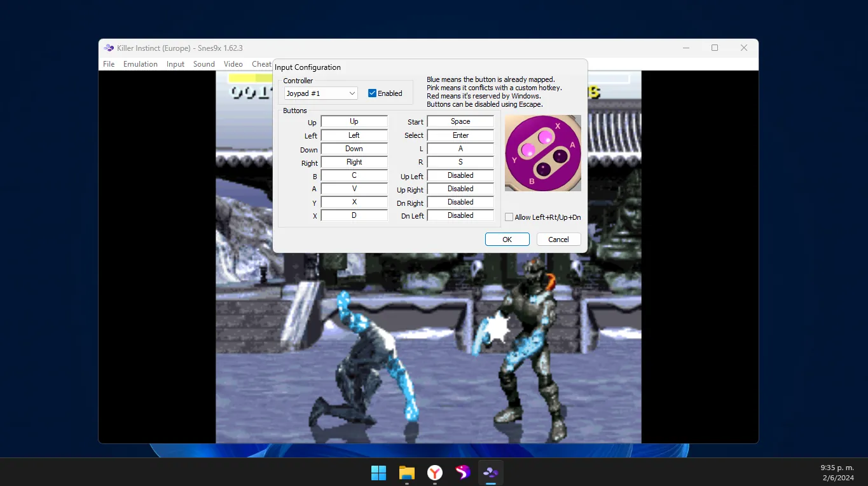The width and height of the screenshot is (868, 486).
Task: Confirm input configuration with OK
Action: click(507, 240)
